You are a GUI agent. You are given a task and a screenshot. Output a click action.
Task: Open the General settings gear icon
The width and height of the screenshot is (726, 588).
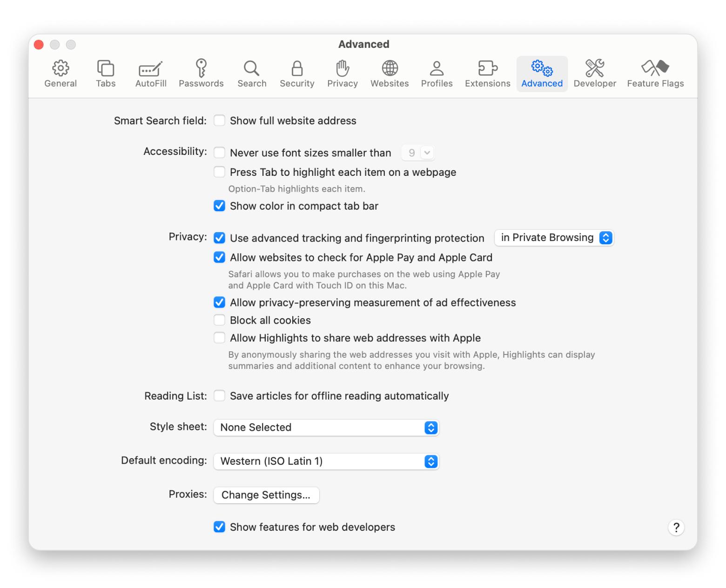click(60, 68)
